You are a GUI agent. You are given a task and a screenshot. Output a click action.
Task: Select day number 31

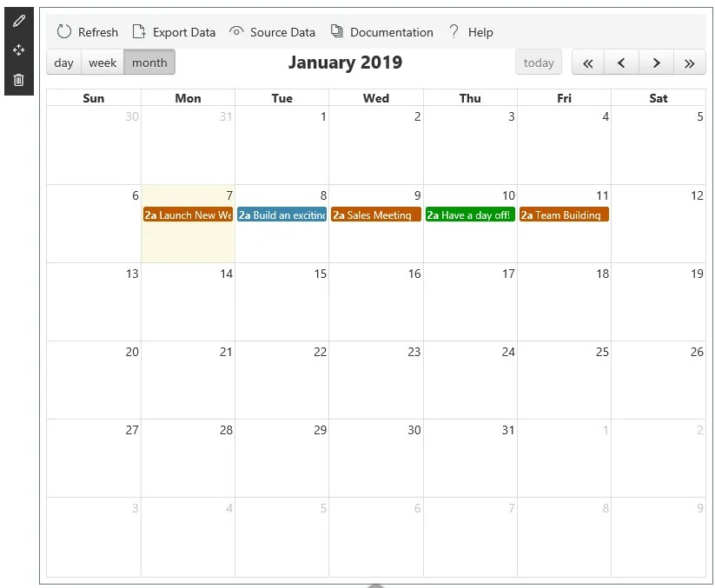tap(508, 430)
